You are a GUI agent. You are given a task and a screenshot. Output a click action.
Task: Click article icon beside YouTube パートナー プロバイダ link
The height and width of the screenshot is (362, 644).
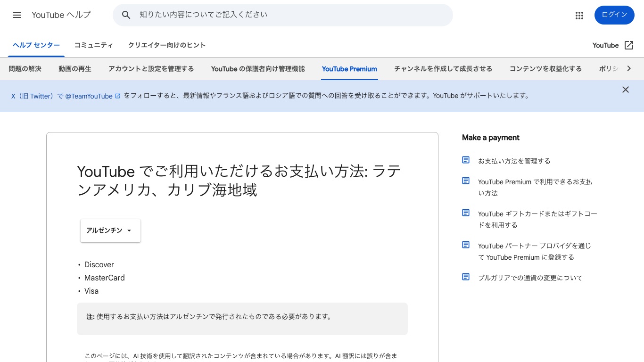point(466,245)
